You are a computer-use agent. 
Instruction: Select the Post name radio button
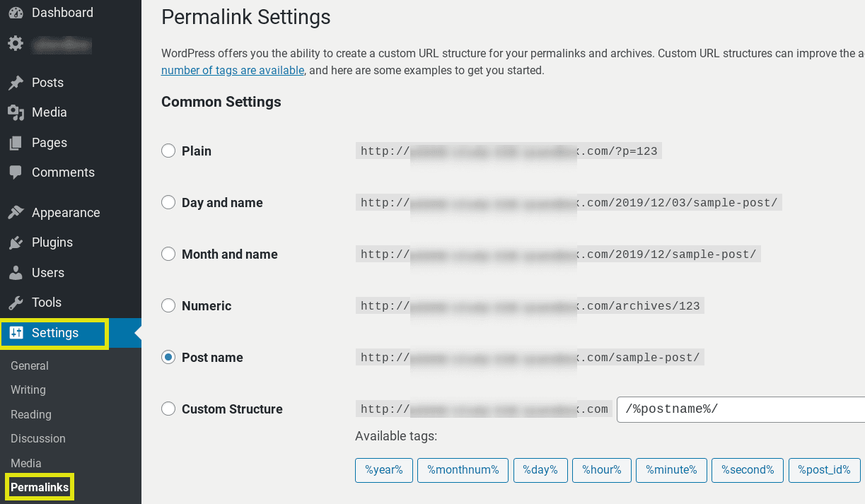168,357
